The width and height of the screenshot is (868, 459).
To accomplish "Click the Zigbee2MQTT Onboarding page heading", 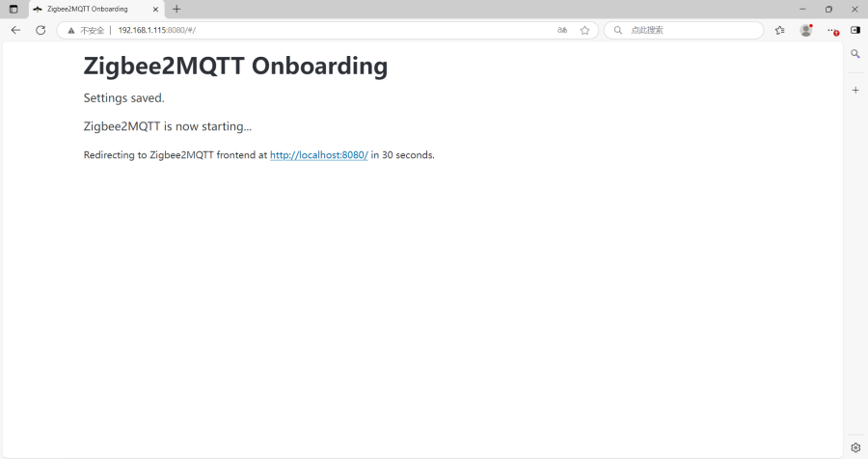I will 236,67.
